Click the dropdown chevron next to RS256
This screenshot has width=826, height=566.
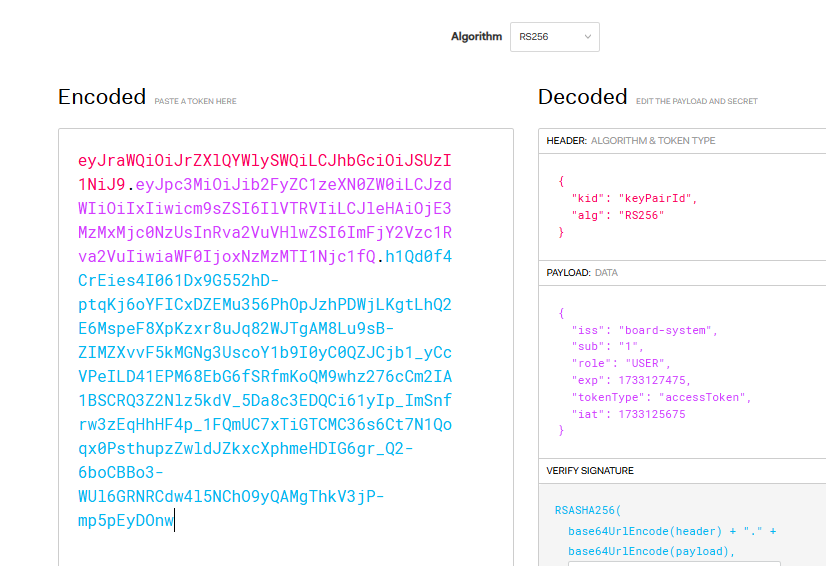(587, 37)
